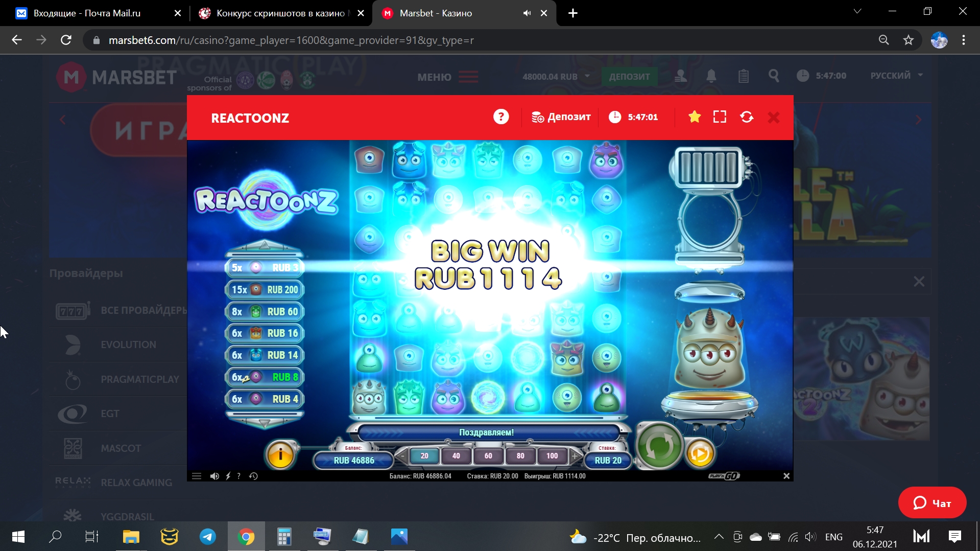Click the 15x RUB 200 paytable row
The image size is (980, 551).
[x=265, y=290]
